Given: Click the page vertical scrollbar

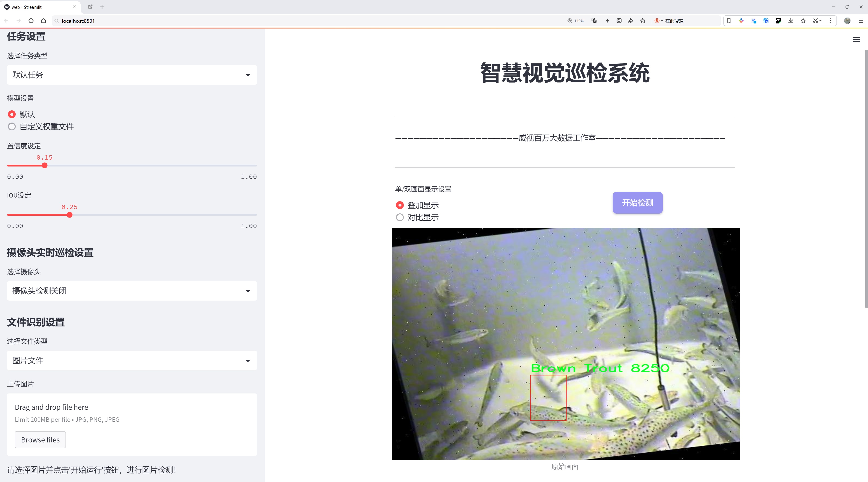Looking at the screenshot, I should tap(866, 179).
